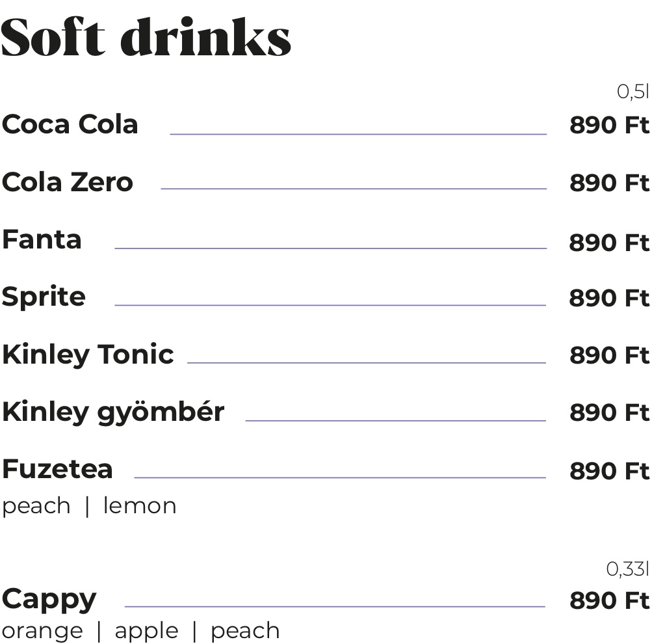Click the Soft drinks heading
Screen dimensions: 652x644
146,37
